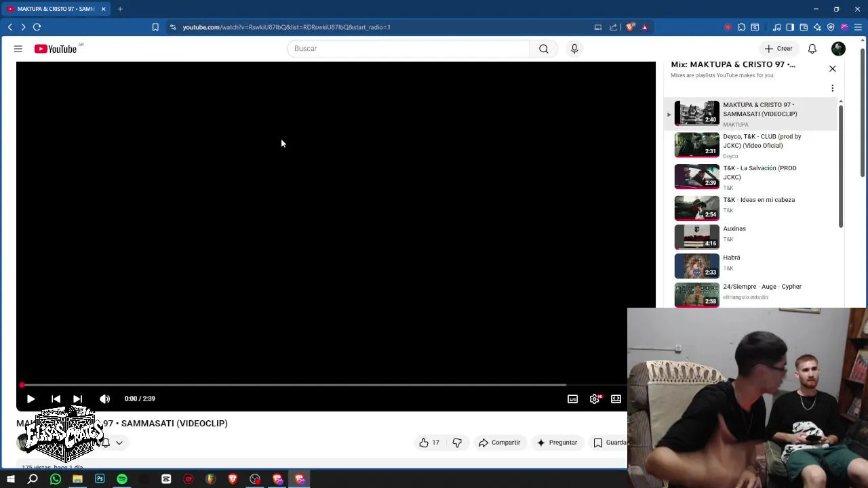Play the video with the play button
The height and width of the screenshot is (488, 868).
[31, 399]
